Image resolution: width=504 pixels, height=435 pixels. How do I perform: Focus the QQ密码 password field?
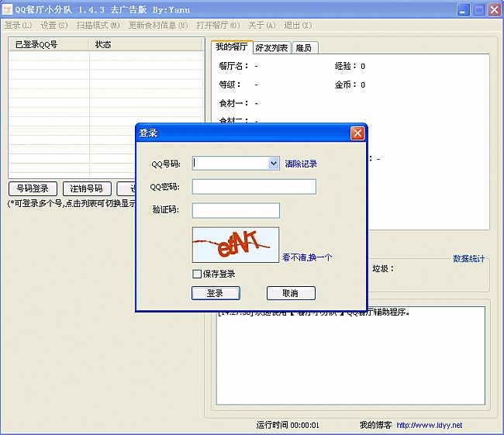[x=254, y=187]
